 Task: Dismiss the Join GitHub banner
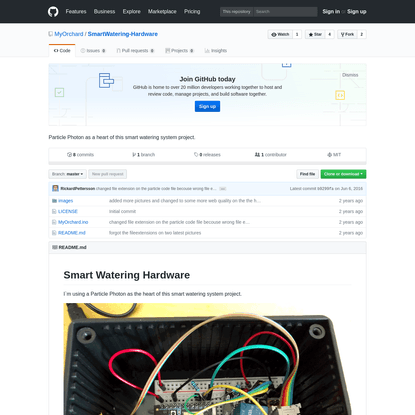[350, 75]
